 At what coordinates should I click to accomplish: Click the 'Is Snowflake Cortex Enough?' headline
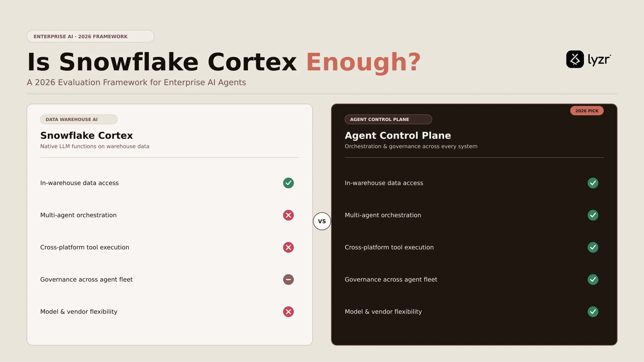coord(224,62)
